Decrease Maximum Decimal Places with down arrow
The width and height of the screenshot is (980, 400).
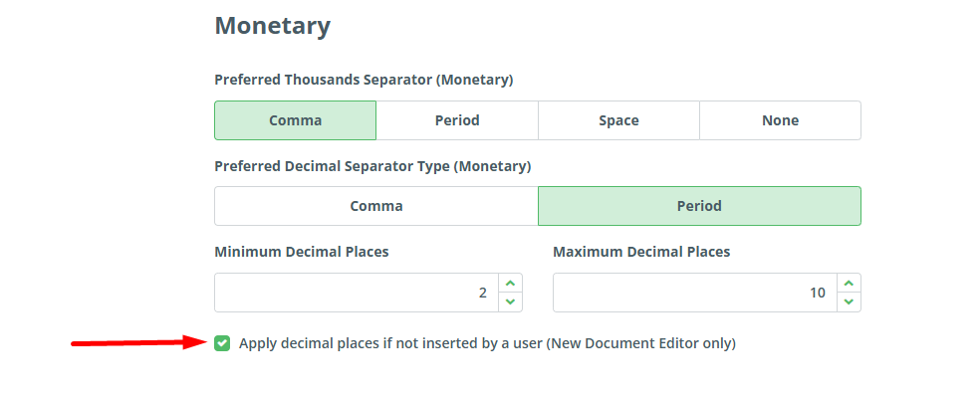click(x=849, y=300)
